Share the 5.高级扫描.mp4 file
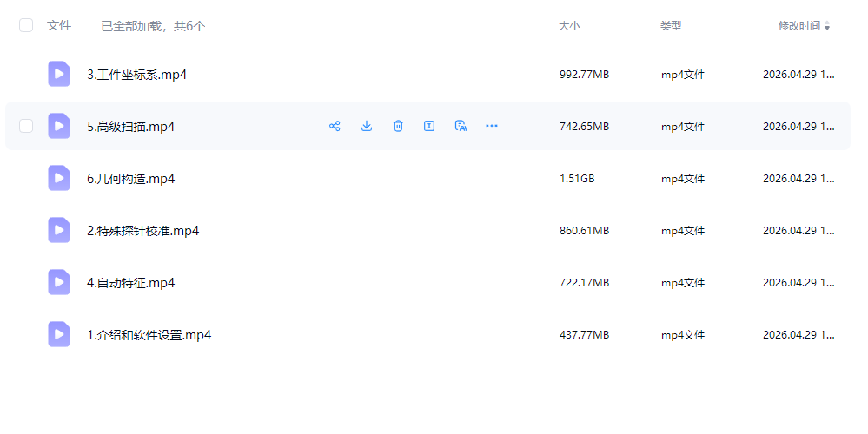Screen dimensions: 868x434 (335, 126)
